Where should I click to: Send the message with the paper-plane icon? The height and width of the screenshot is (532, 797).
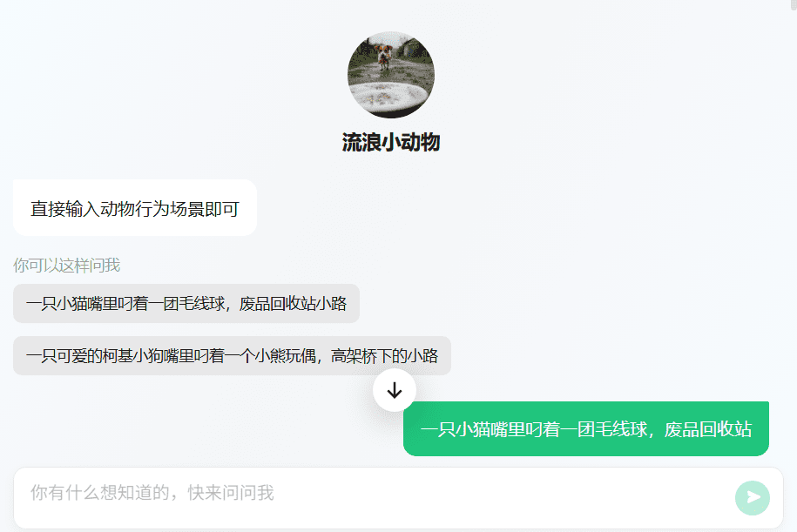point(753,497)
